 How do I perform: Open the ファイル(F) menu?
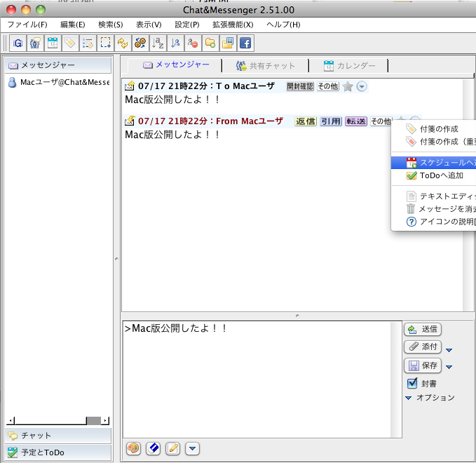(27, 25)
